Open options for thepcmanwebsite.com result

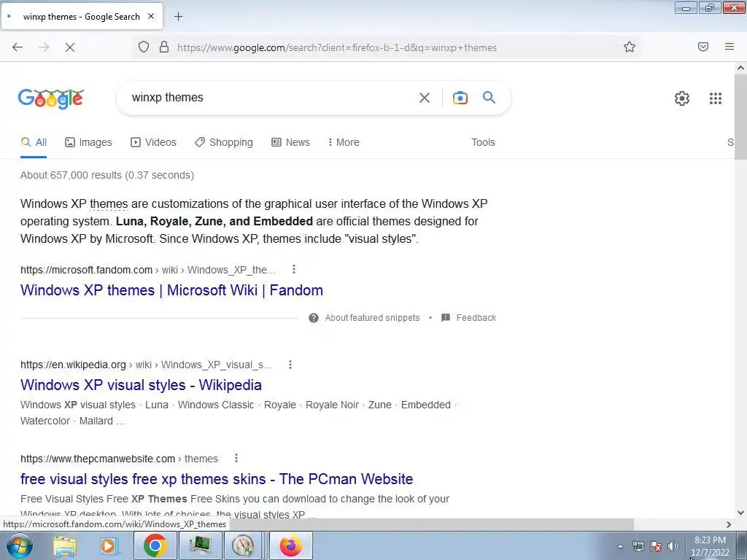pos(236,459)
